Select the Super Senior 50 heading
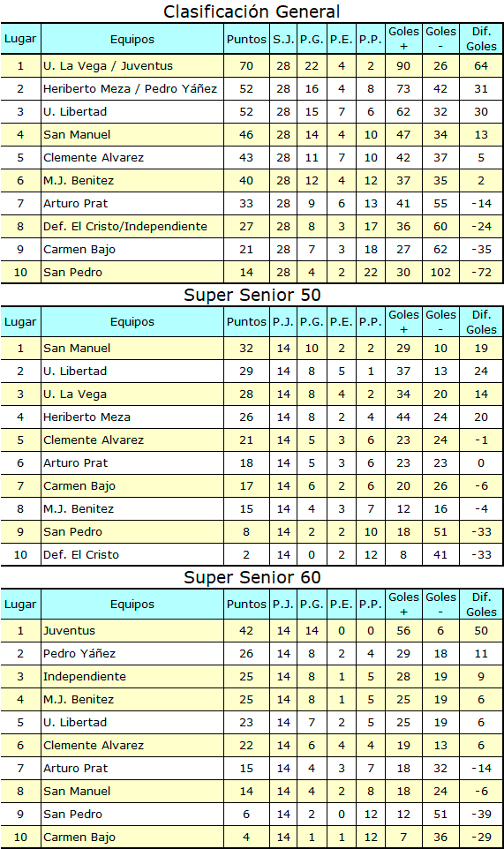The width and height of the screenshot is (504, 849). click(x=252, y=295)
